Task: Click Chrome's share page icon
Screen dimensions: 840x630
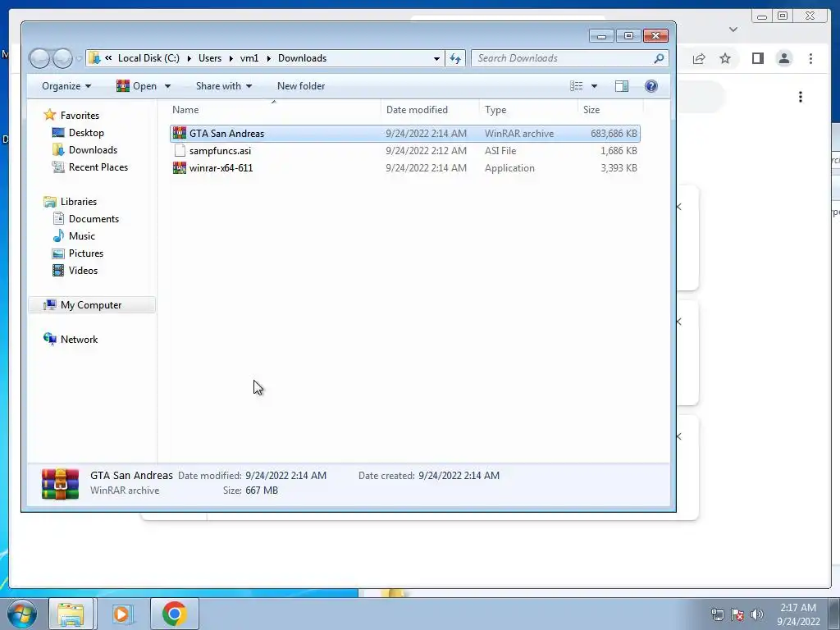Action: pyautogui.click(x=699, y=58)
